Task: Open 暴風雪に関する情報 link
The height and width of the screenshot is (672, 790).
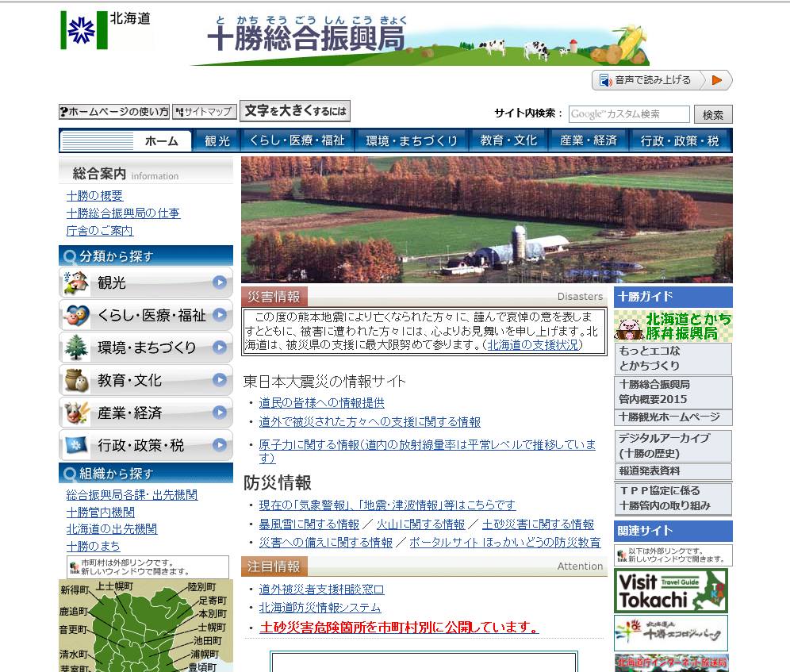Action: [309, 524]
